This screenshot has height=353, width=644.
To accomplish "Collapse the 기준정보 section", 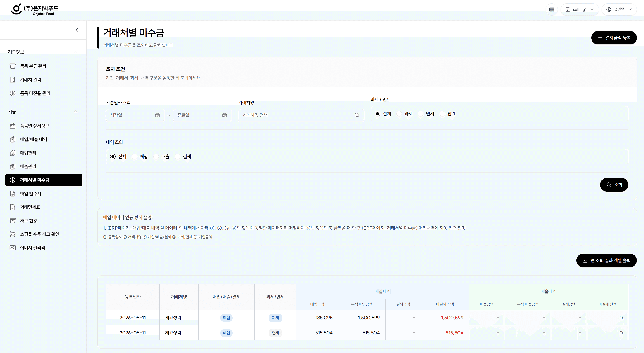I will (76, 52).
